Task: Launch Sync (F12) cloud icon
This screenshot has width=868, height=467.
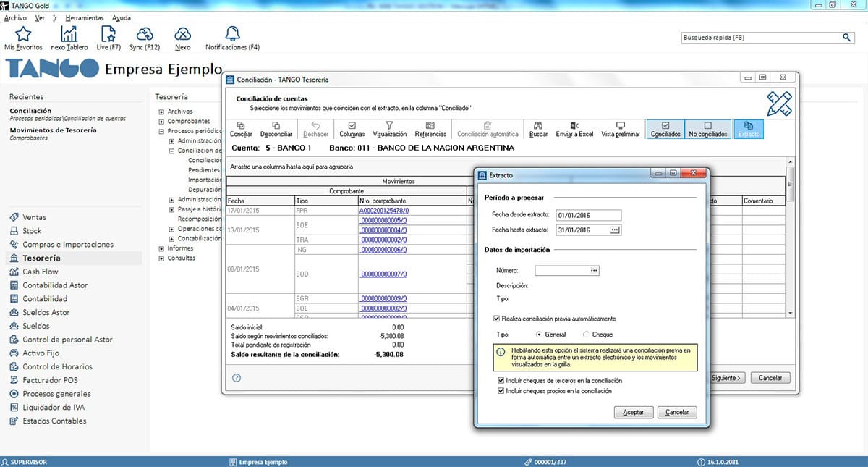Action: coord(145,33)
